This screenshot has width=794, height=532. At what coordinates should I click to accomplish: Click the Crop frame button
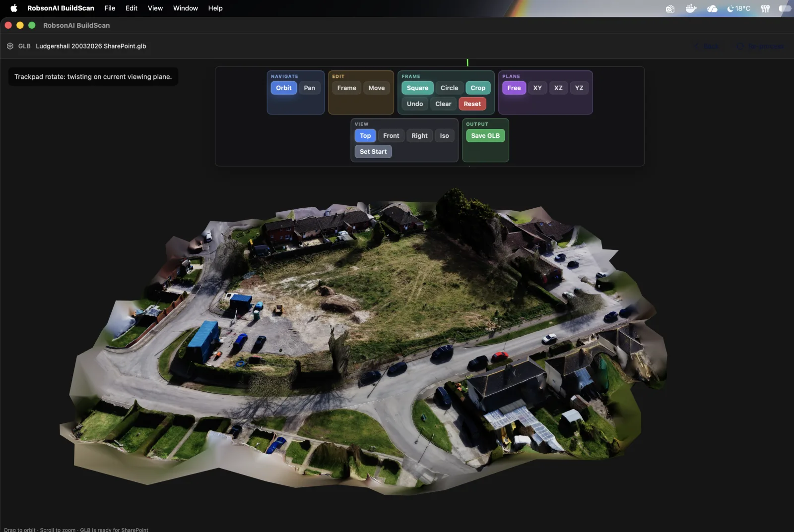click(478, 88)
